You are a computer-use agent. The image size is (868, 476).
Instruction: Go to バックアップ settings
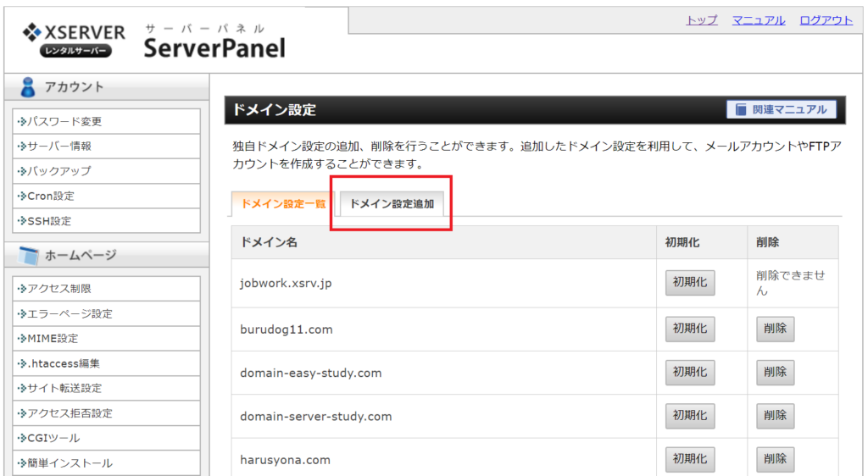tap(106, 171)
